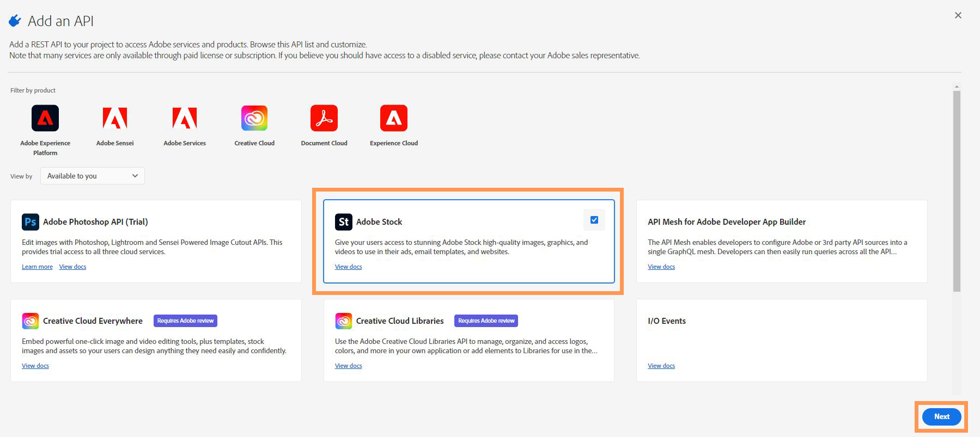
Task: Click the Photoshop API description text
Action: pos(152,247)
